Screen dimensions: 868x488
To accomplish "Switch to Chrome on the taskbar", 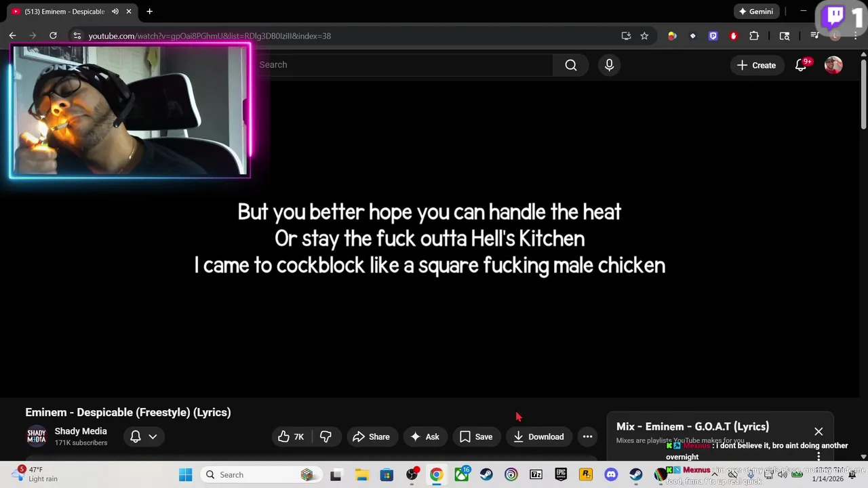I will click(x=436, y=474).
